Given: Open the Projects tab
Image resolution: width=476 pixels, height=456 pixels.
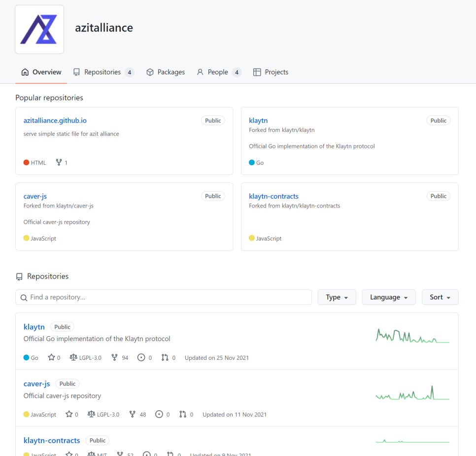Looking at the screenshot, I should [271, 72].
